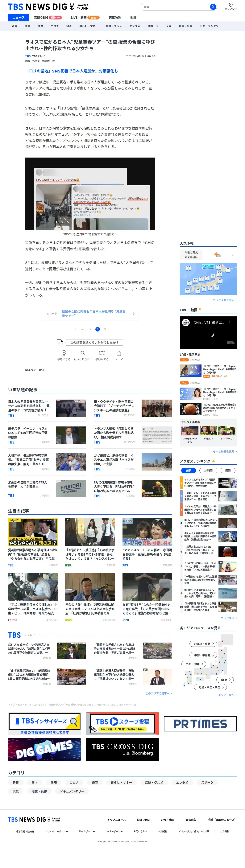Screen dimensions: 245x868
Task: Open エリア一覧へ link
Action: coord(227,695)
